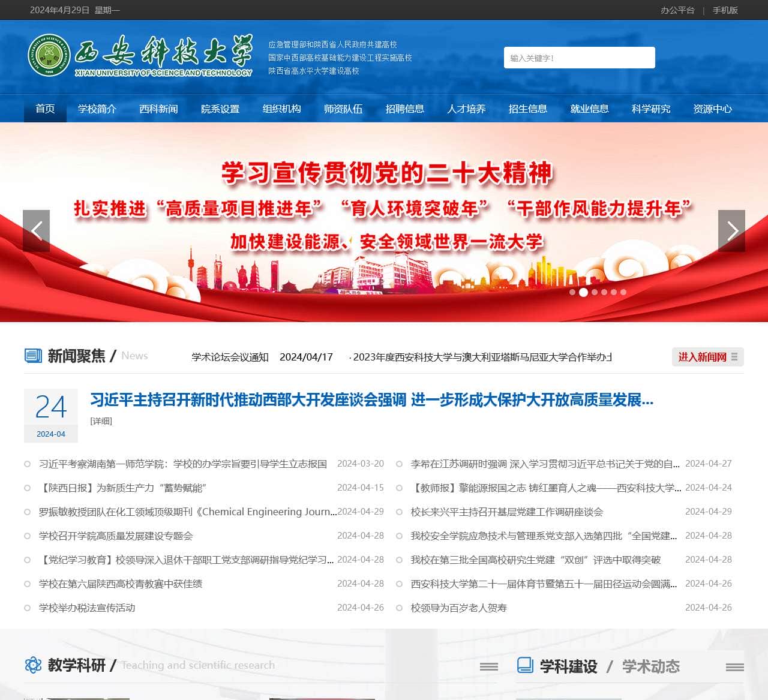
Task: Open 李希在江苏调研 news item
Action: click(545, 464)
